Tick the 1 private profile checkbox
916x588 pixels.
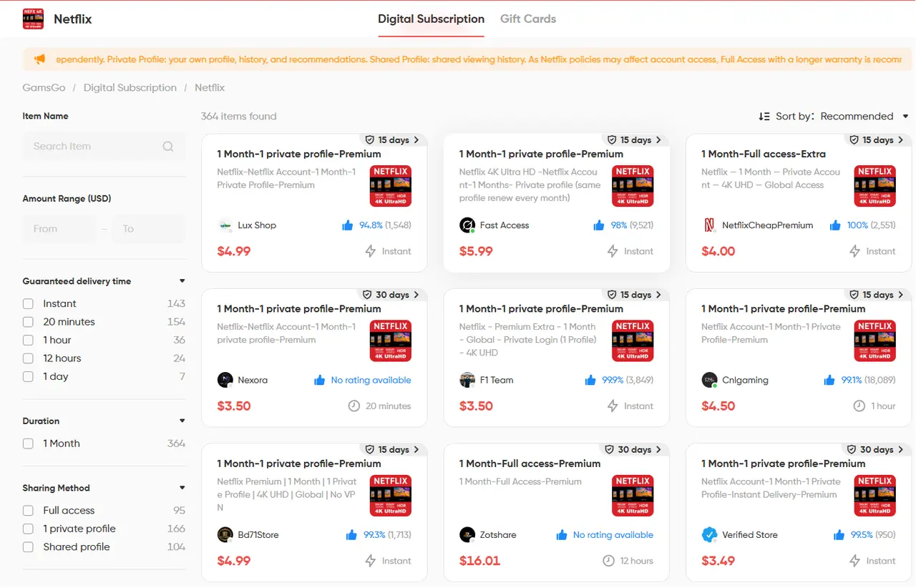coord(28,529)
